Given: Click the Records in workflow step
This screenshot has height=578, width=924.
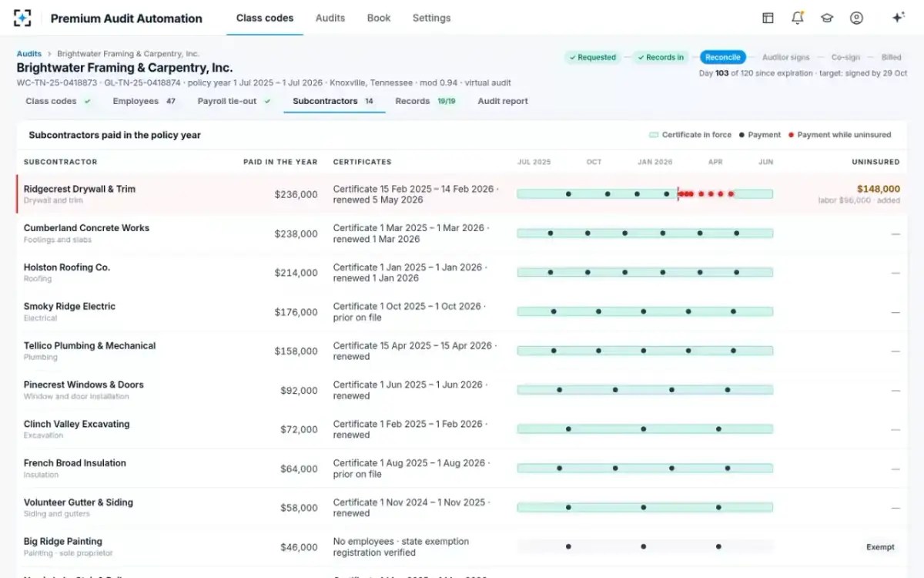Looking at the screenshot, I should (x=660, y=57).
